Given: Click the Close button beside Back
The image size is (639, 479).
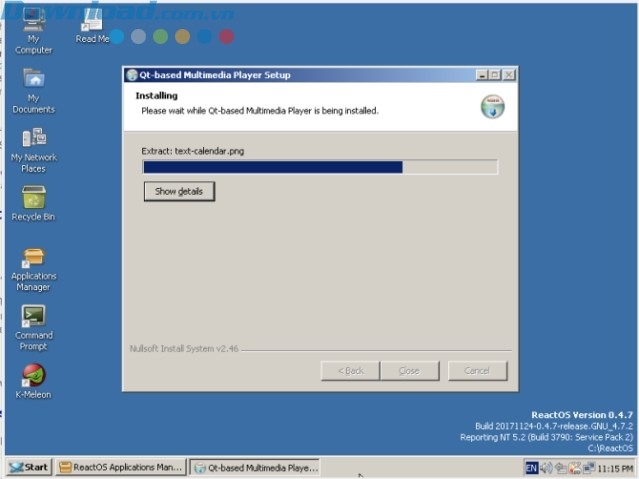Looking at the screenshot, I should coord(410,371).
